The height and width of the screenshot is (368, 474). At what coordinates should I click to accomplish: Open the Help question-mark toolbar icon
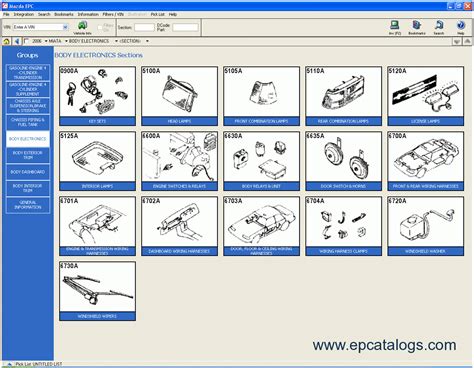(461, 25)
